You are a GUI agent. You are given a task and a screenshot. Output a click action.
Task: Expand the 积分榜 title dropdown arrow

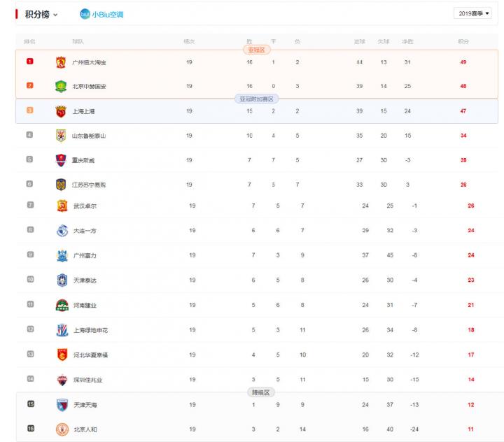(x=55, y=15)
